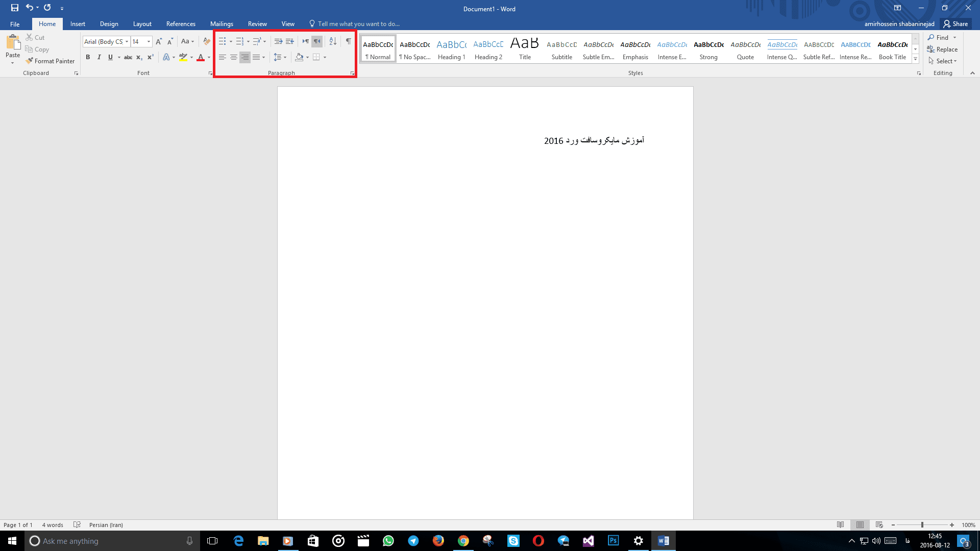Toggle Show/Hide paragraph marks
This screenshot has width=980, height=551.
[348, 41]
